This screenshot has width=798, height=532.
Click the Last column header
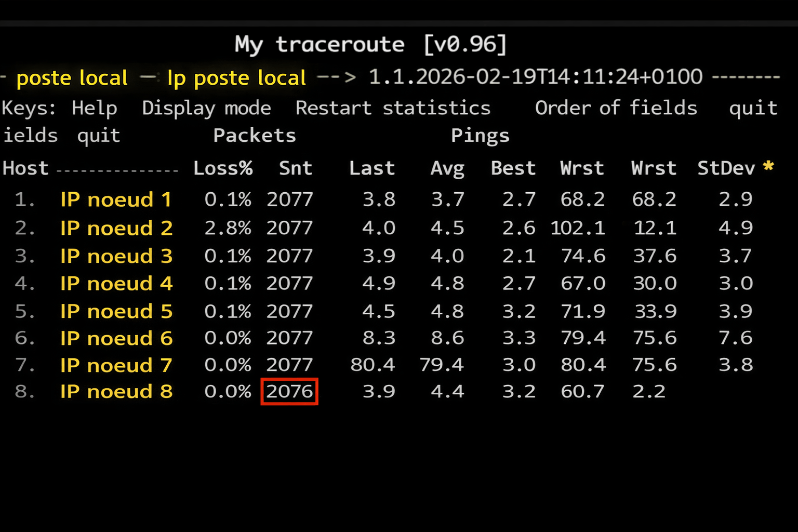tap(372, 168)
